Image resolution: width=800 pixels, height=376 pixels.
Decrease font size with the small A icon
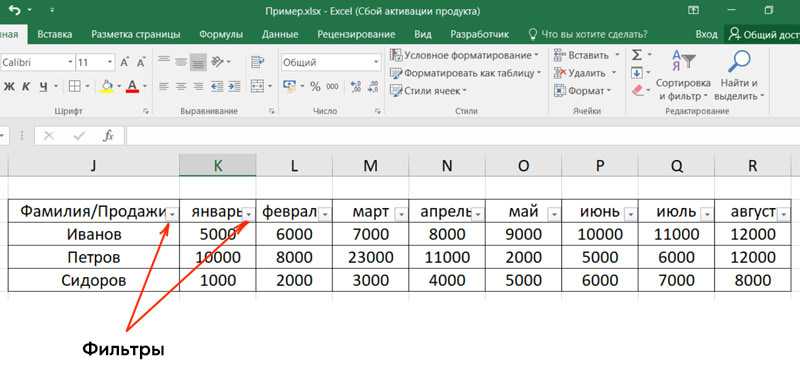(x=141, y=62)
